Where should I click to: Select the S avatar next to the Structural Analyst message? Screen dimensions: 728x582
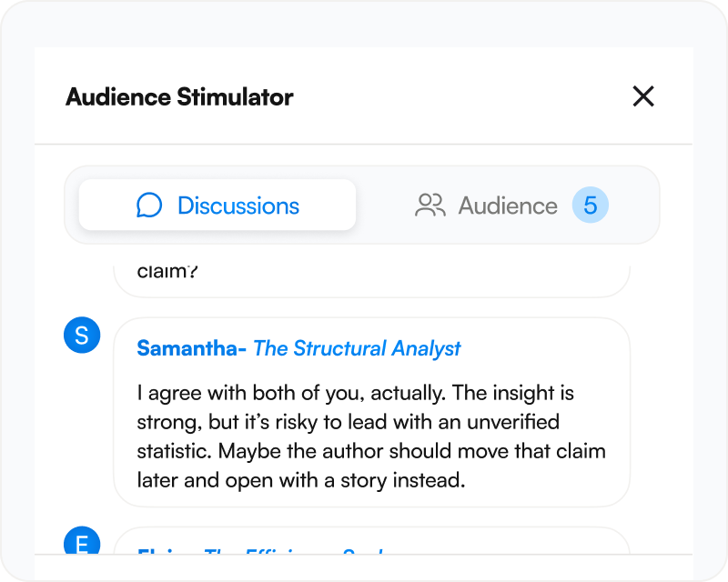(x=82, y=335)
